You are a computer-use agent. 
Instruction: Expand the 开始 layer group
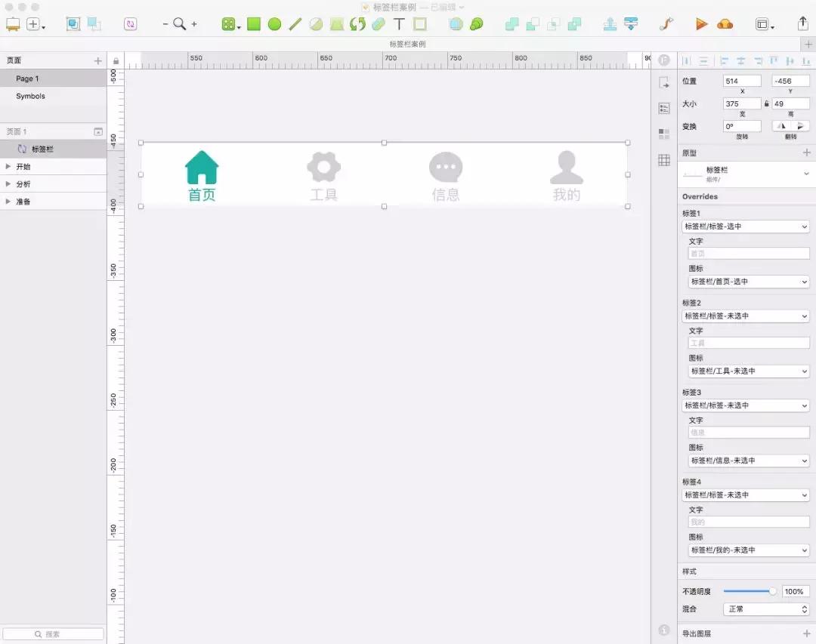pos(9,165)
